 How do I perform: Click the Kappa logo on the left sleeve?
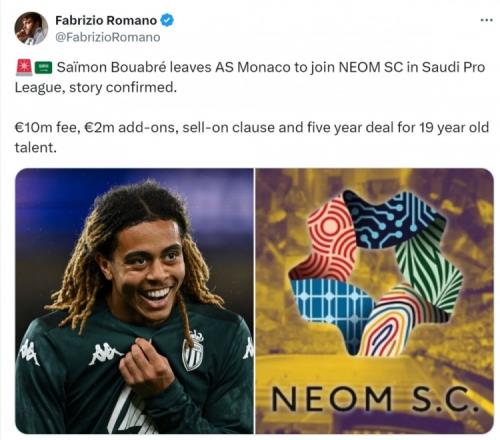29,352
